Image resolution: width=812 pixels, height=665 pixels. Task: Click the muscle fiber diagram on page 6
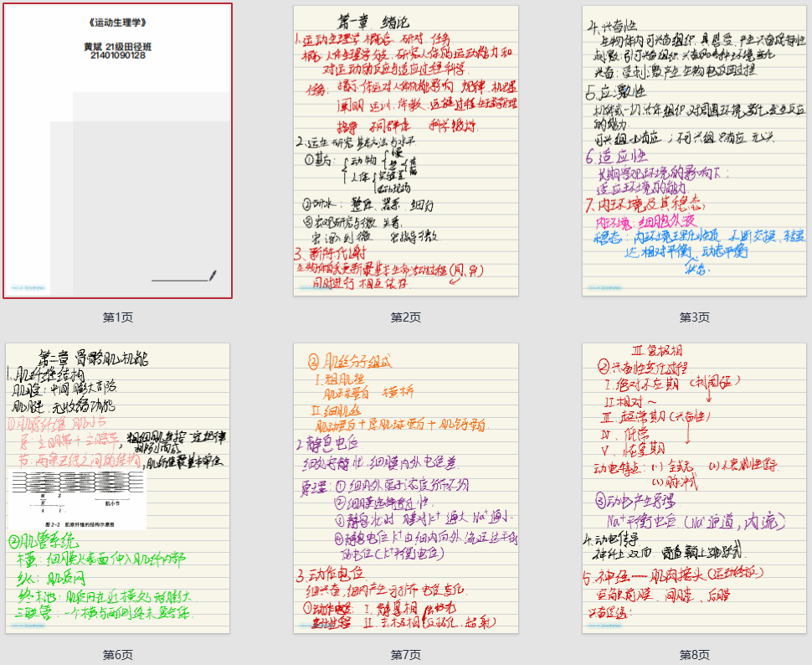(77, 498)
